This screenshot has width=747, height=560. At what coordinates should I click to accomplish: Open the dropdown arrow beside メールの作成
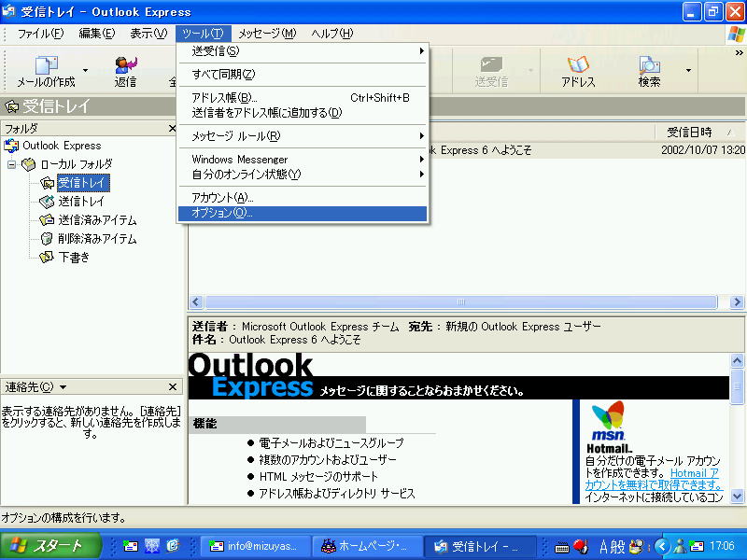tap(85, 70)
